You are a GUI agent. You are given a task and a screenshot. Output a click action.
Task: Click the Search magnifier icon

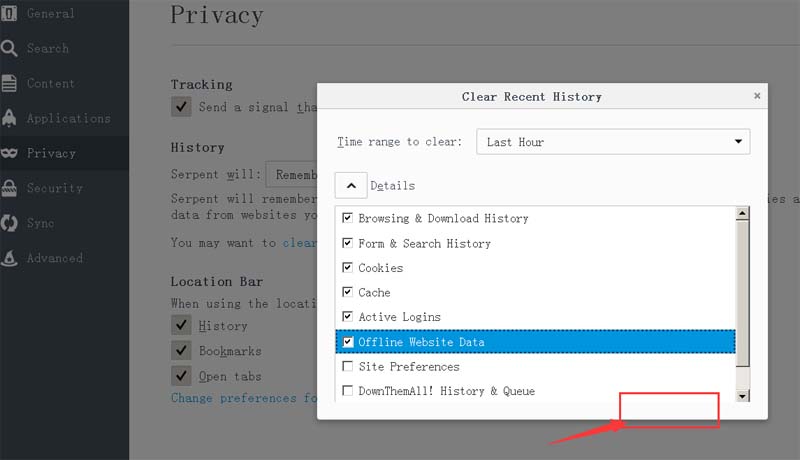[x=10, y=48]
